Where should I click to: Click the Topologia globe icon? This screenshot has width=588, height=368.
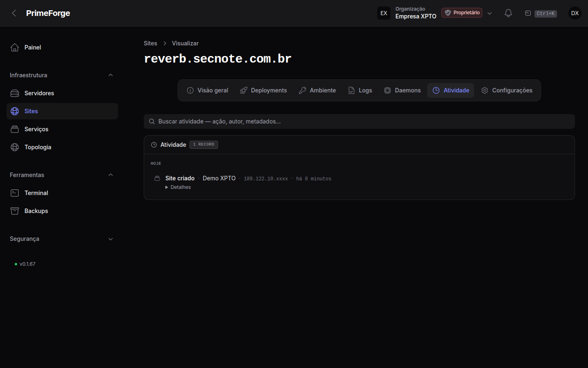click(x=15, y=147)
